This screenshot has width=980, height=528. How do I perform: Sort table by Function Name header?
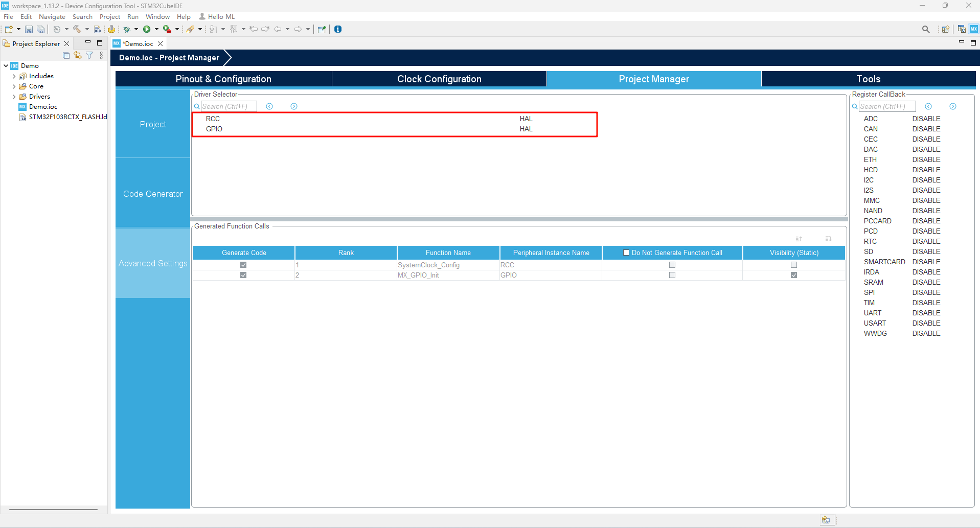(448, 252)
